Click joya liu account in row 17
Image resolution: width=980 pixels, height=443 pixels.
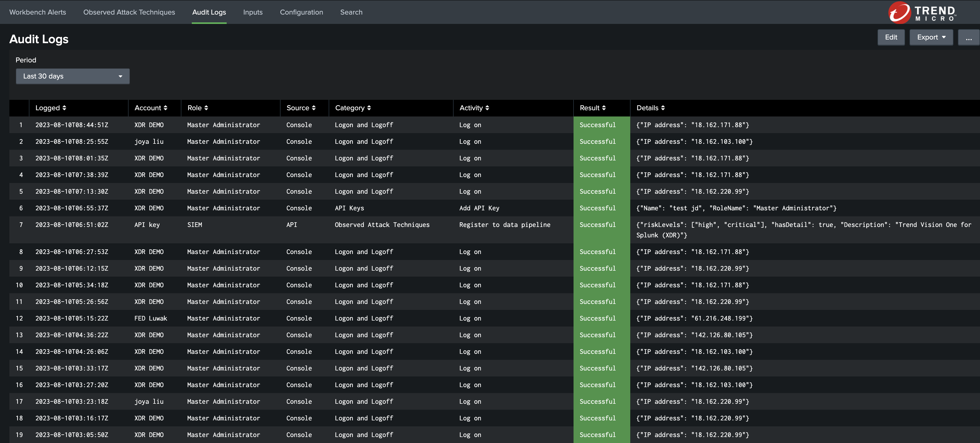point(149,402)
